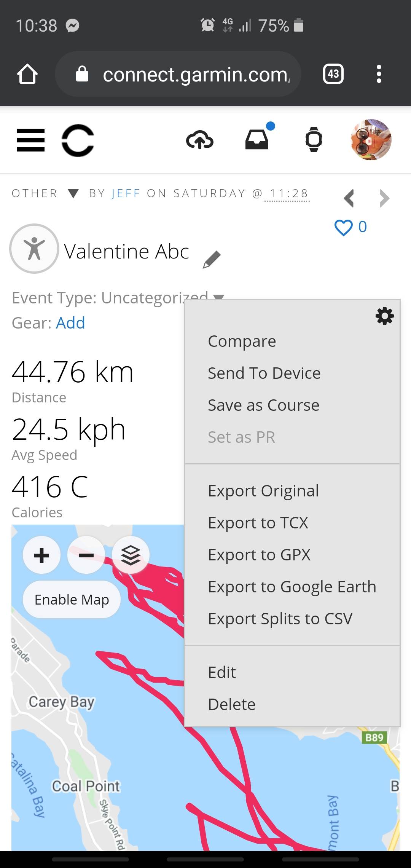Viewport: 411px width, 868px height.
Task: Open the Event Type dropdown arrow
Action: (x=218, y=297)
